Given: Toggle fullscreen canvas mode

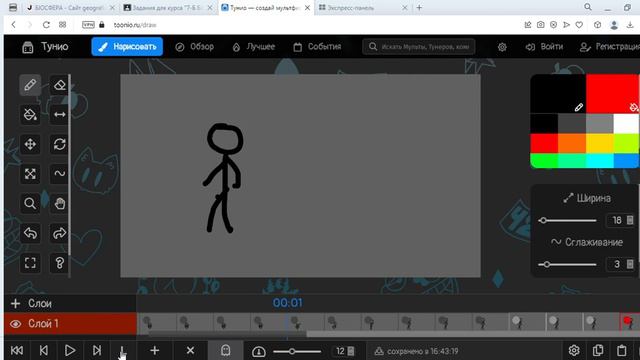Looking at the screenshot, I should pyautogui.click(x=30, y=263).
